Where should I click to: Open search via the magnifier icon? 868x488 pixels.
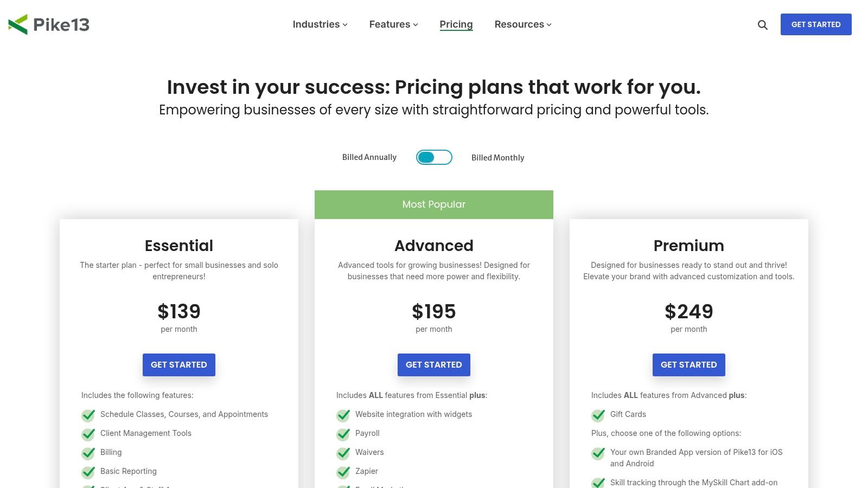tap(762, 25)
